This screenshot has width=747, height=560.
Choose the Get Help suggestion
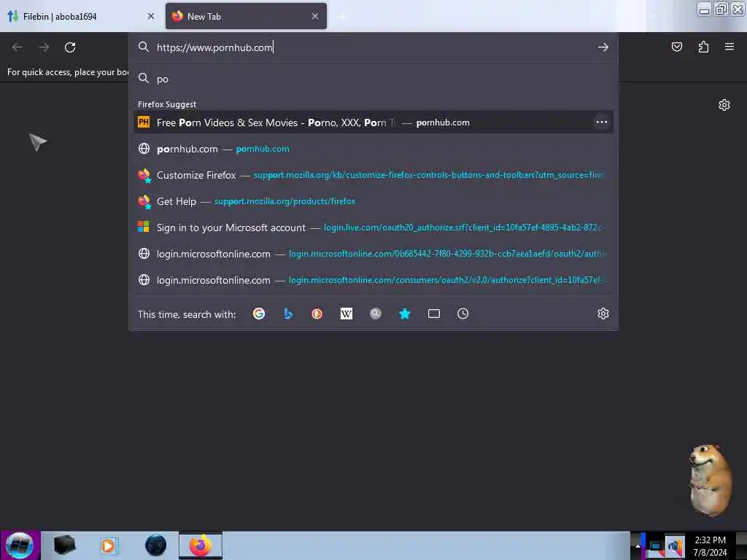[x=373, y=201]
